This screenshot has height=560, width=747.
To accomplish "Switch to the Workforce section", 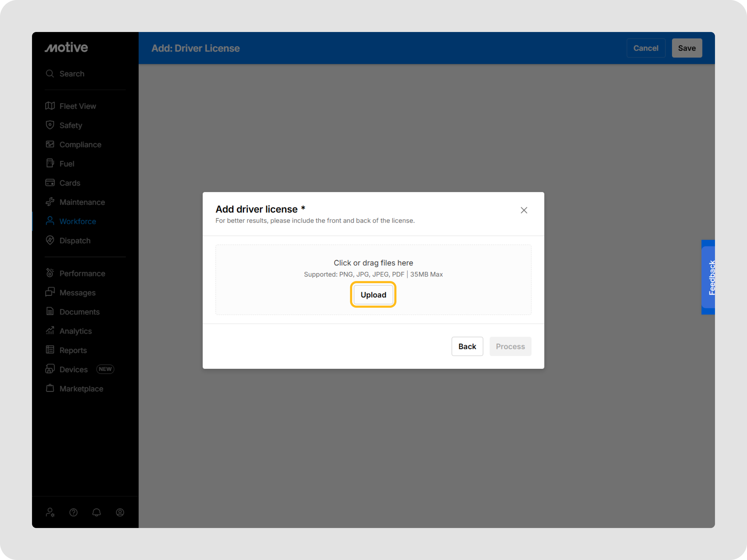I will point(78,221).
